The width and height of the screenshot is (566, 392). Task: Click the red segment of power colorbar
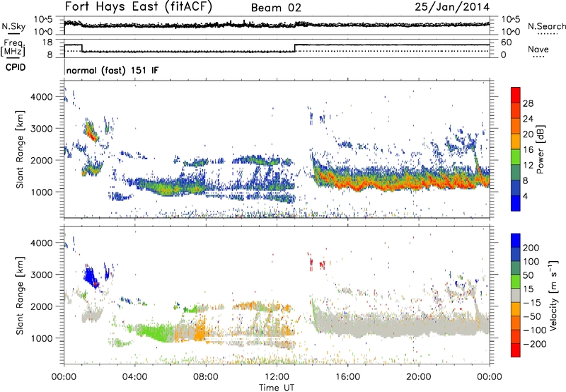coord(516,95)
